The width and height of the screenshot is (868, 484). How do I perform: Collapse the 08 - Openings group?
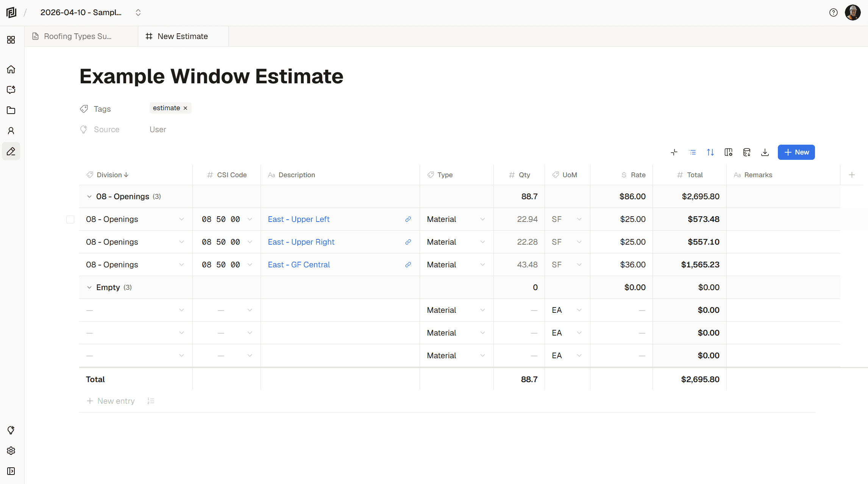click(x=89, y=197)
